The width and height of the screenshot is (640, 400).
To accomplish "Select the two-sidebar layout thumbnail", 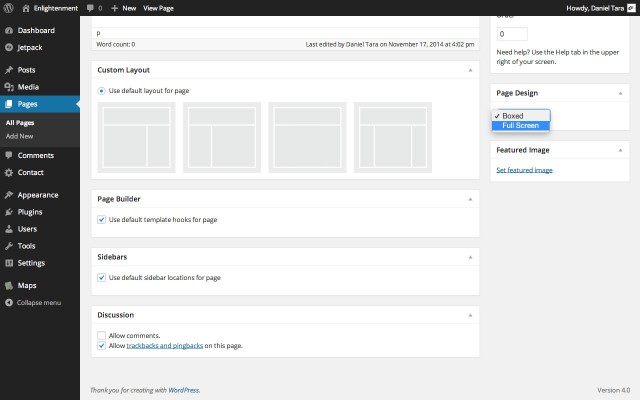I will tap(393, 138).
